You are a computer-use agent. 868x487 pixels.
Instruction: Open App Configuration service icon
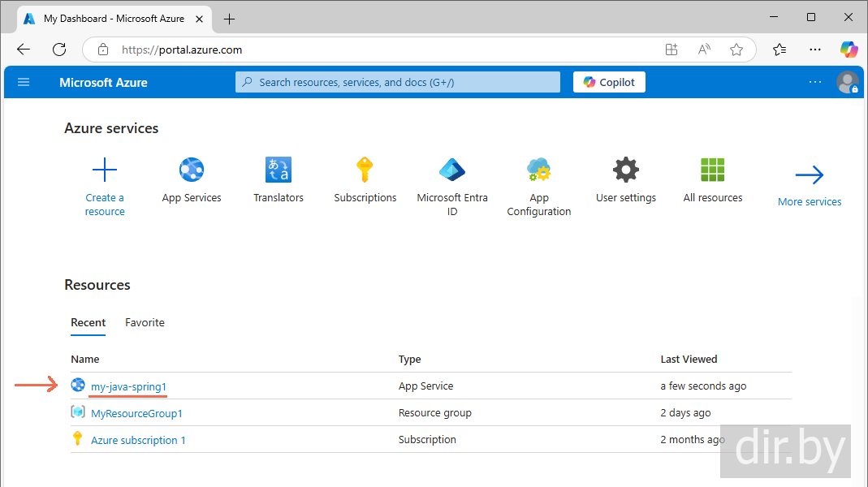pos(539,170)
